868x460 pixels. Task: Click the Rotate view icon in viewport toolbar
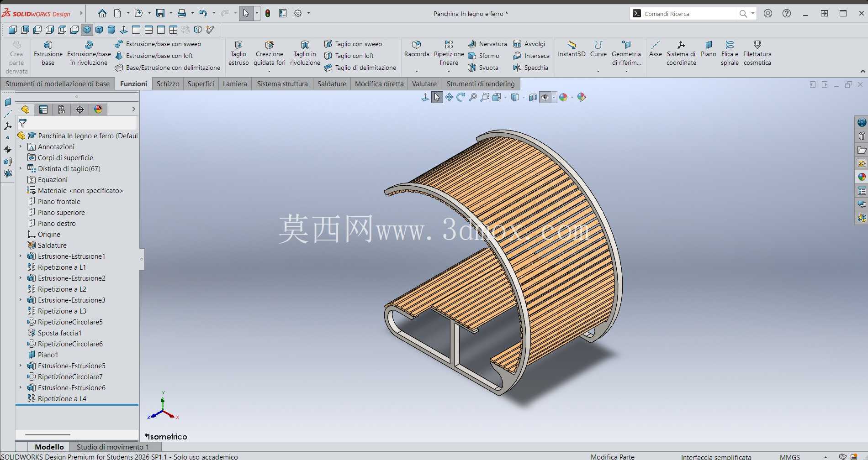coord(461,97)
